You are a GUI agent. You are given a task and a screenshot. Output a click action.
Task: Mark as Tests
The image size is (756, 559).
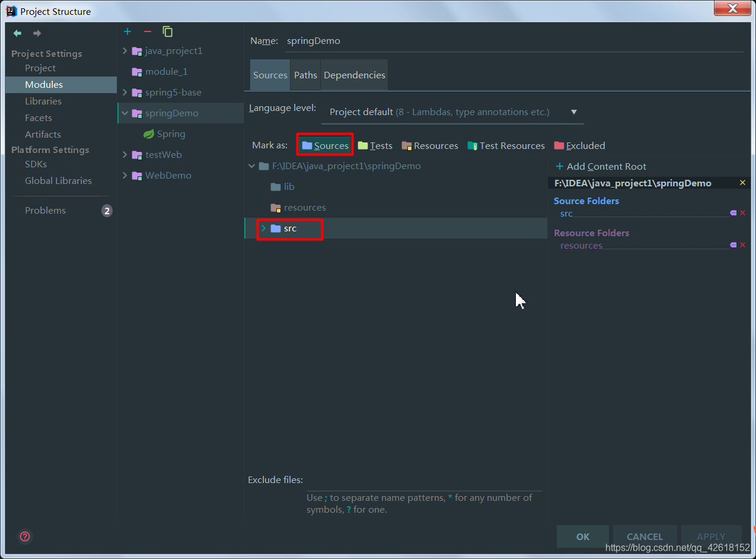pos(375,145)
